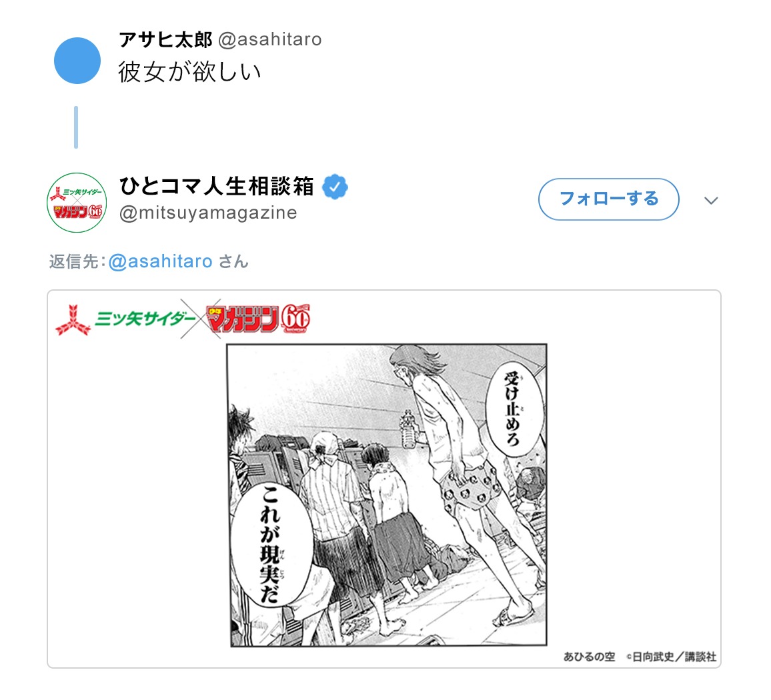The height and width of the screenshot is (700, 771).
Task: Click the thread connector line between tweets
Action: [76, 127]
